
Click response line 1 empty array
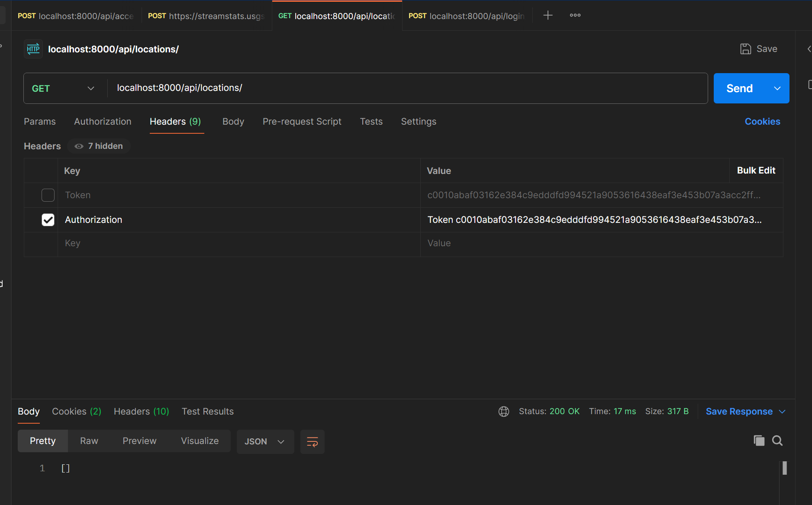[x=65, y=468]
